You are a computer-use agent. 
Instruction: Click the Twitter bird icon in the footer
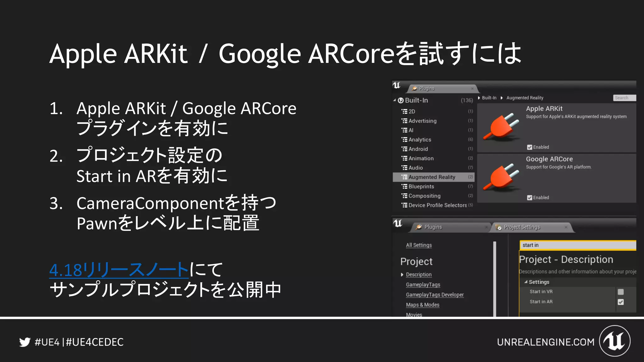[x=25, y=342]
